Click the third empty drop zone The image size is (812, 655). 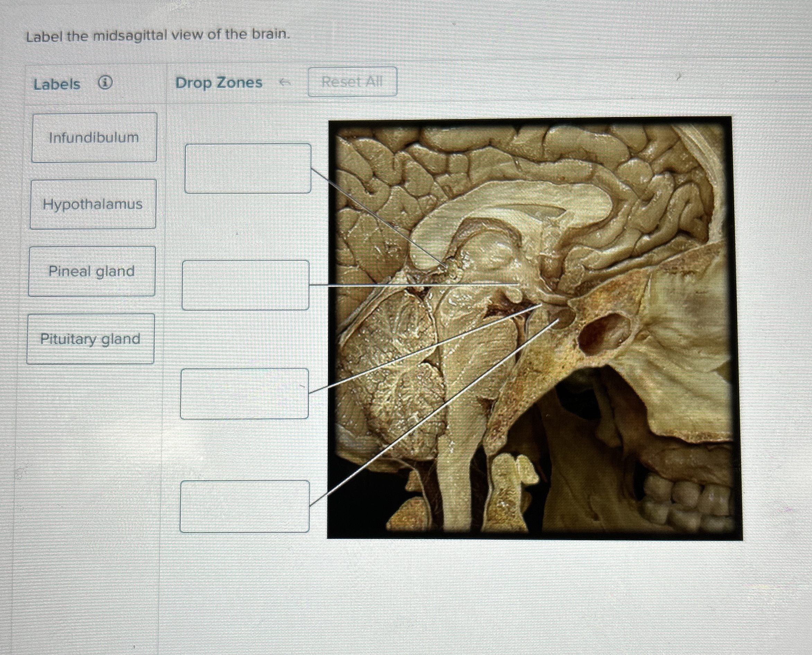(x=244, y=393)
